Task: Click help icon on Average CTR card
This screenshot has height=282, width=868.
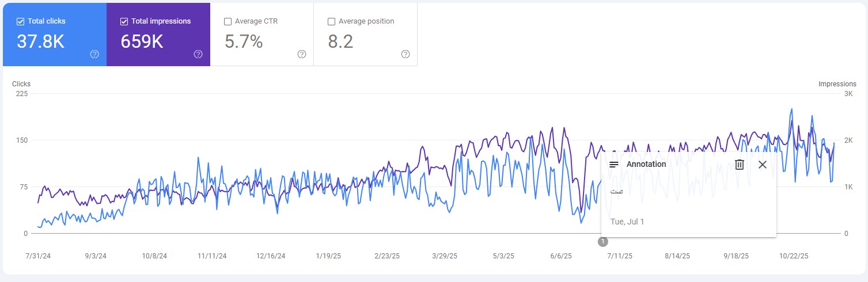Action: coord(302,54)
